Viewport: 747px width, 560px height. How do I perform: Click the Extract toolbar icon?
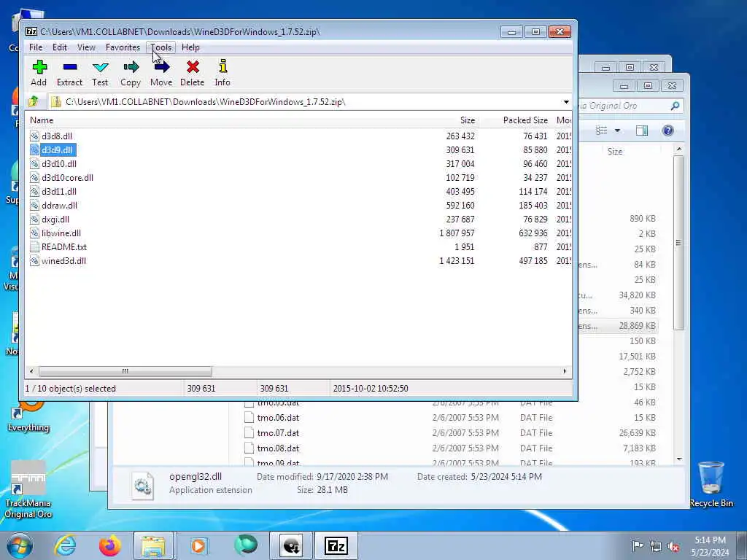[x=69, y=73]
